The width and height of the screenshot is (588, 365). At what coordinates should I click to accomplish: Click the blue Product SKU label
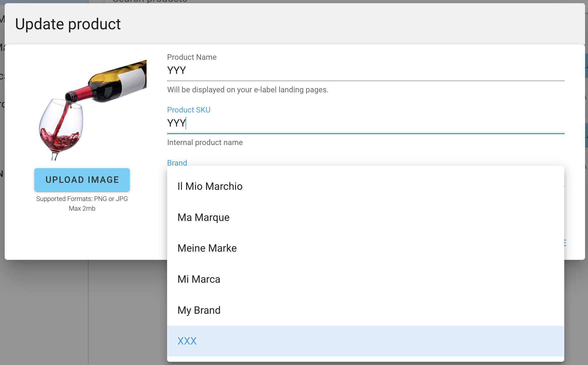point(189,110)
